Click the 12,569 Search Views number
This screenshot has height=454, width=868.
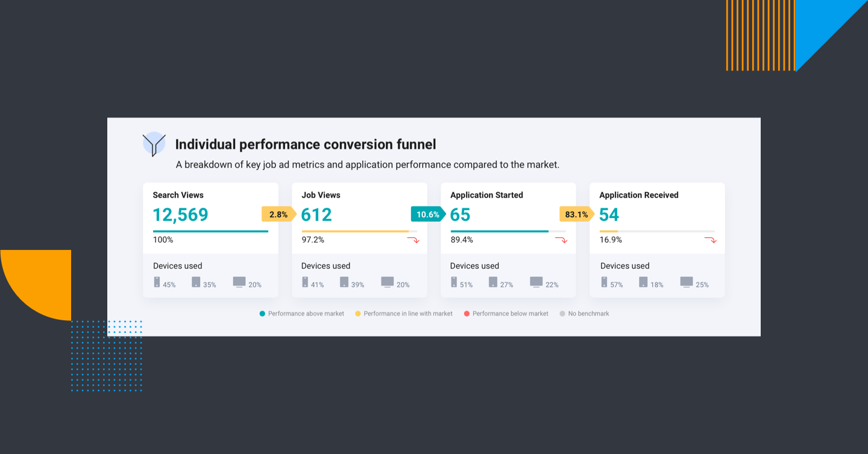pos(180,215)
